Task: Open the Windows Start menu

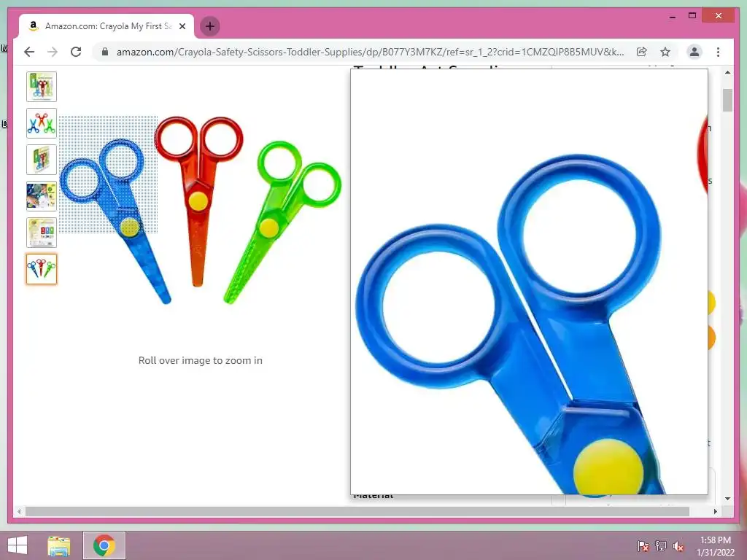Action: coord(18,545)
